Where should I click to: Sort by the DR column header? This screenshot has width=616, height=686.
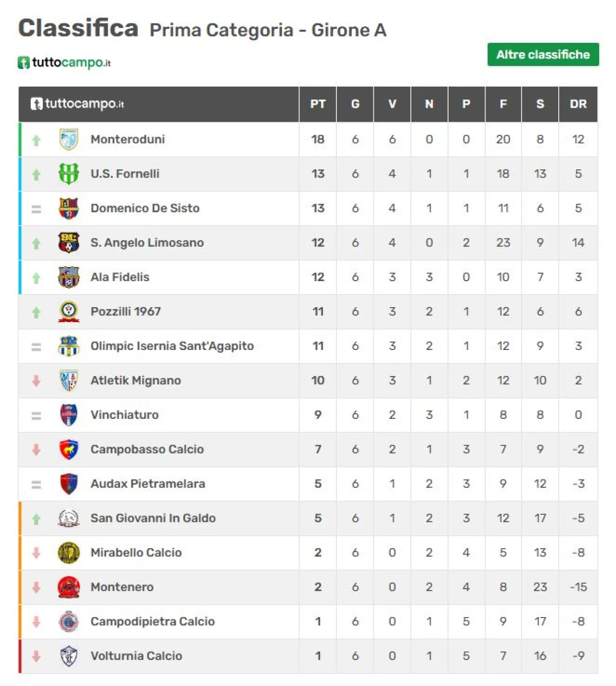(x=578, y=104)
